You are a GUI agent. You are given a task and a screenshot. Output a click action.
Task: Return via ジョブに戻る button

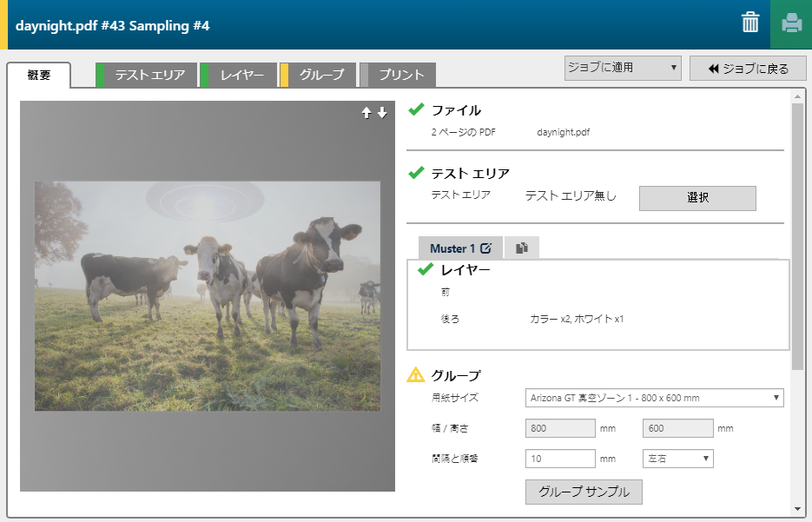[748, 69]
